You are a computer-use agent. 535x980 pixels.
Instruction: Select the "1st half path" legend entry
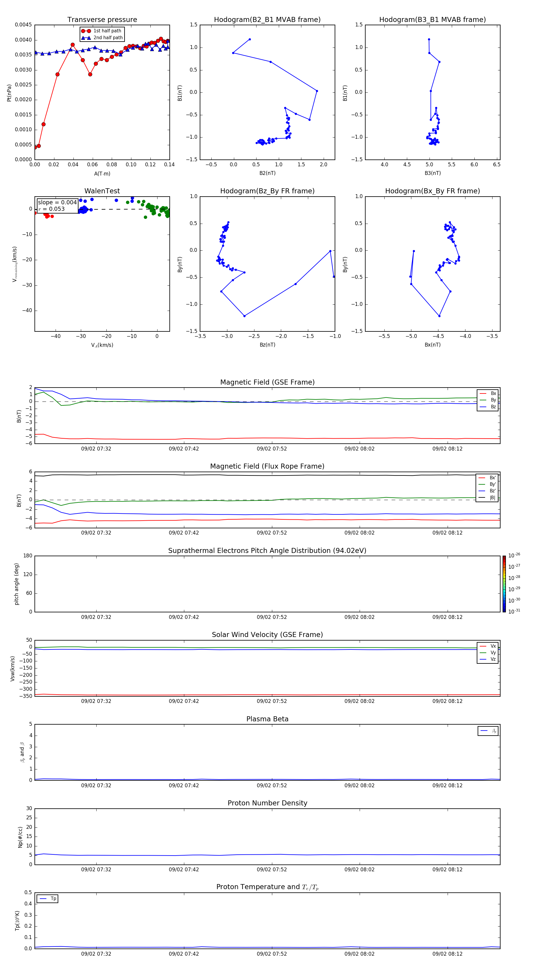[102, 31]
